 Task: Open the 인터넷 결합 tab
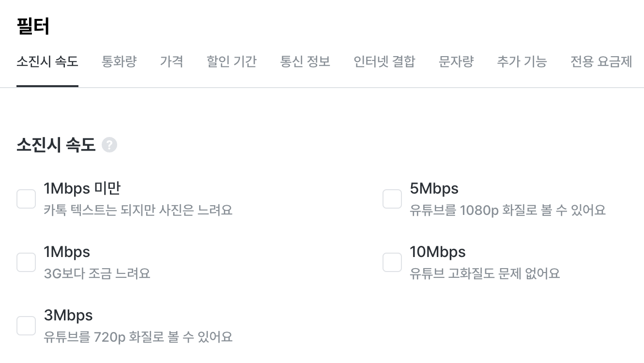(384, 61)
